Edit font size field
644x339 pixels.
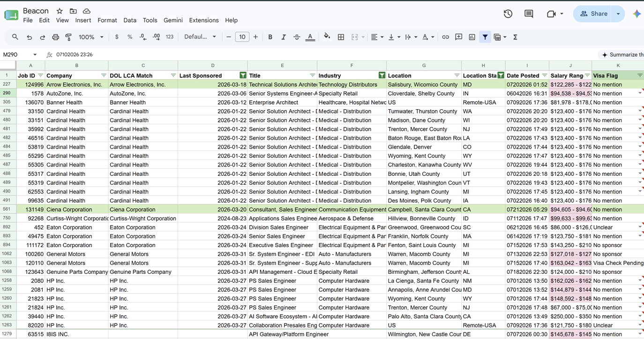[x=242, y=37]
